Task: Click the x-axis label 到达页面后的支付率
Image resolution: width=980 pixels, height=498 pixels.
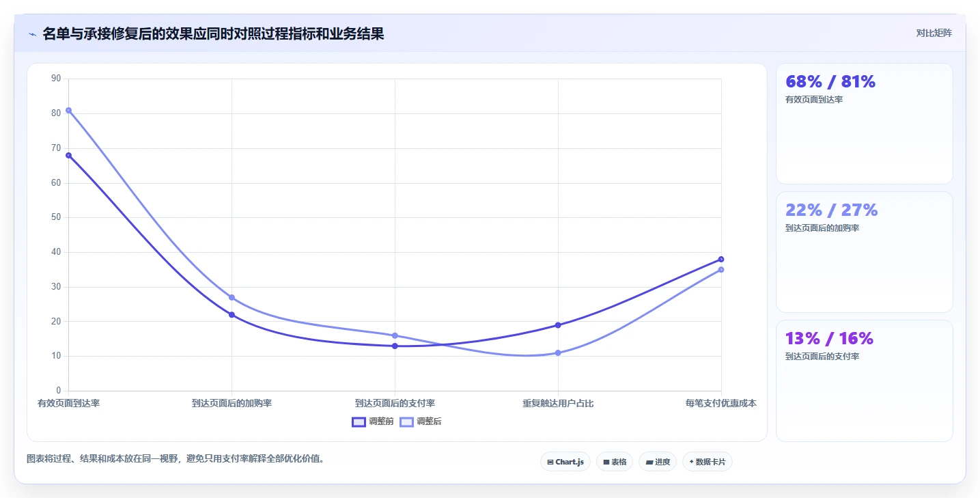Action: click(395, 403)
